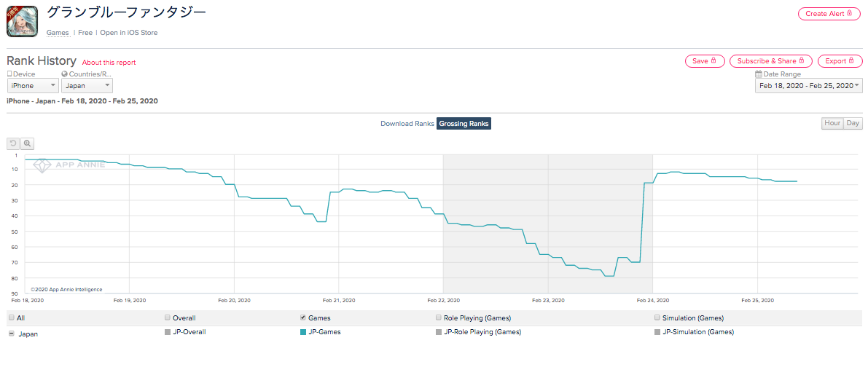Click the Granblue Fantasy app icon
The height and width of the screenshot is (367, 868).
(22, 22)
